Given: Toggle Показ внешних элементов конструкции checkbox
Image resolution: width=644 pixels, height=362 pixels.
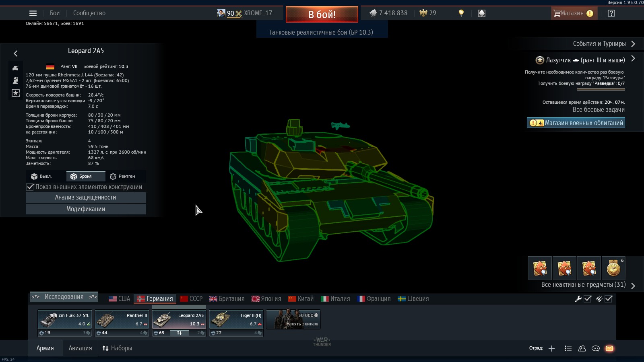Looking at the screenshot, I should pos(30,187).
